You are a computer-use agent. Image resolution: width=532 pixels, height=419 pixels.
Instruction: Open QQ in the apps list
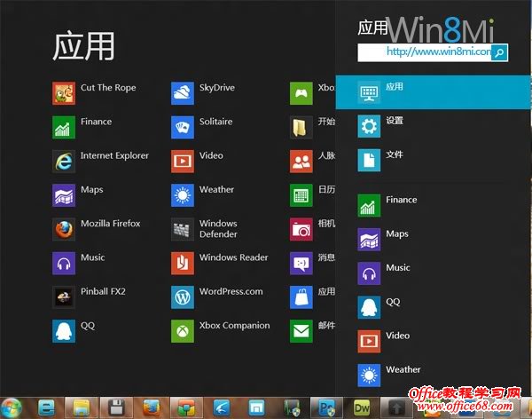(64, 331)
